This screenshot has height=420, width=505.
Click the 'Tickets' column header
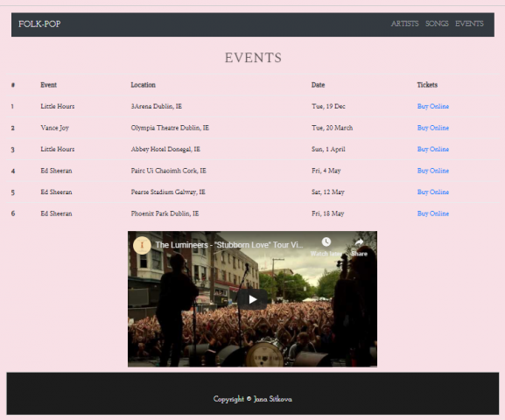pyautogui.click(x=427, y=85)
